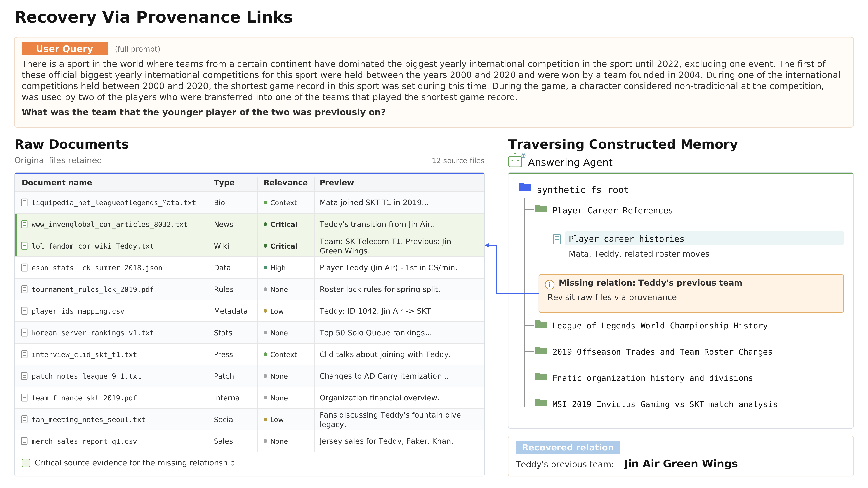Click the MSI 2019 Invictus Gaming folder icon

[541, 403]
